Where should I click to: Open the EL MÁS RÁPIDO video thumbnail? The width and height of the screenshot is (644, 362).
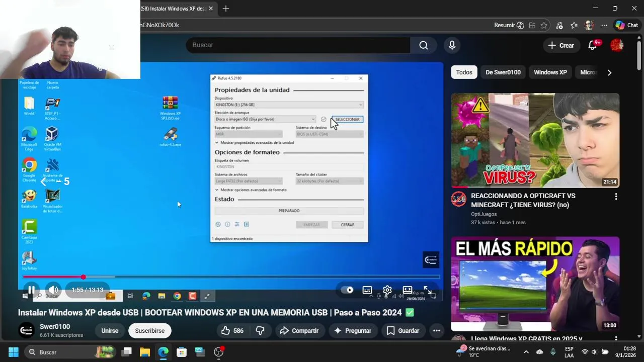click(535, 284)
